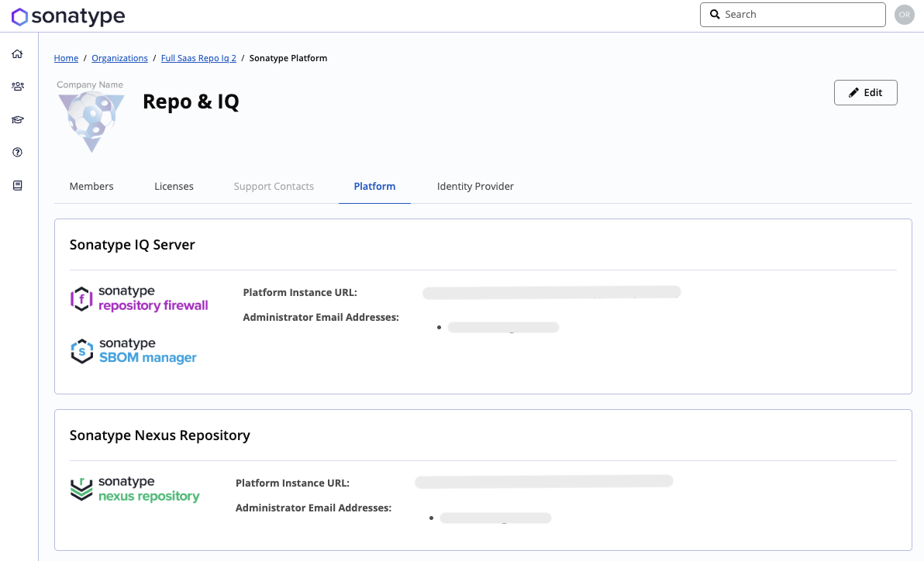Image resolution: width=924 pixels, height=561 pixels.
Task: Switch to the Support Contacts tab
Action: (x=274, y=186)
